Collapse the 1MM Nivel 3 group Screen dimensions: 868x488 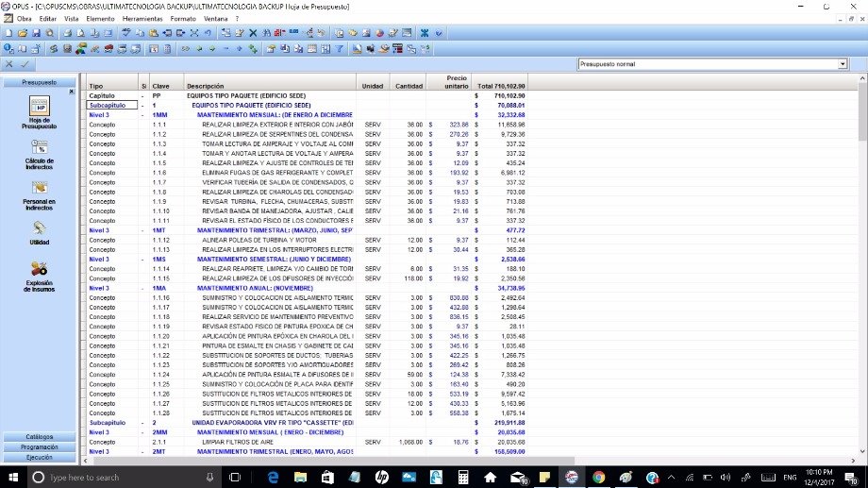coord(143,115)
